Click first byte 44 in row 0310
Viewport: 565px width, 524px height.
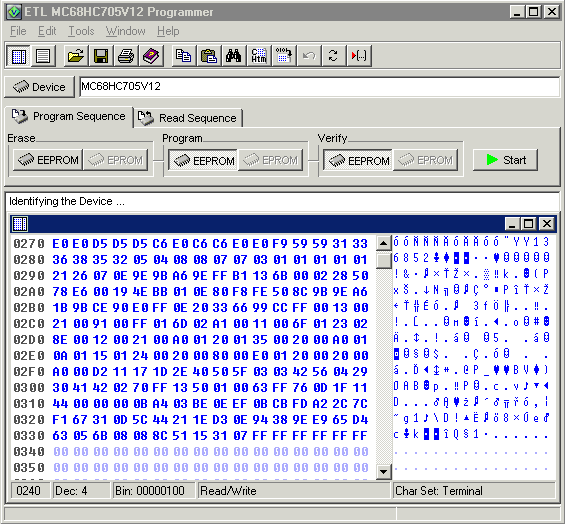(x=60, y=404)
